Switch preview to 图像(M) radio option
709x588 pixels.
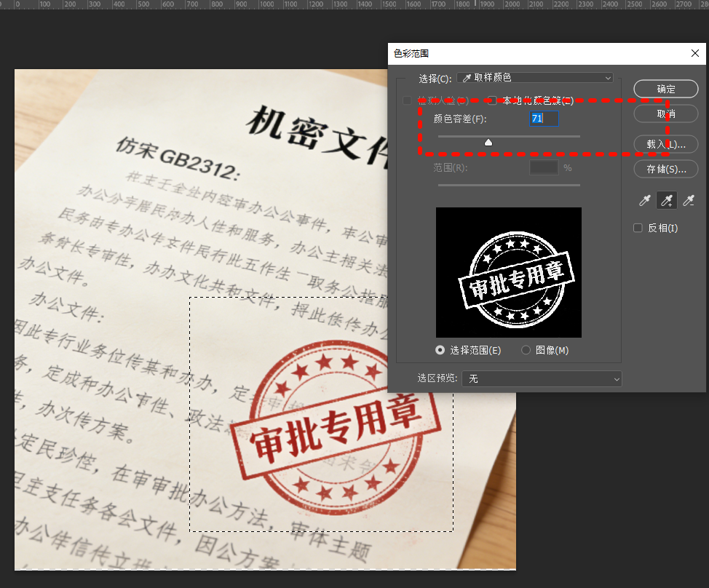click(x=526, y=350)
